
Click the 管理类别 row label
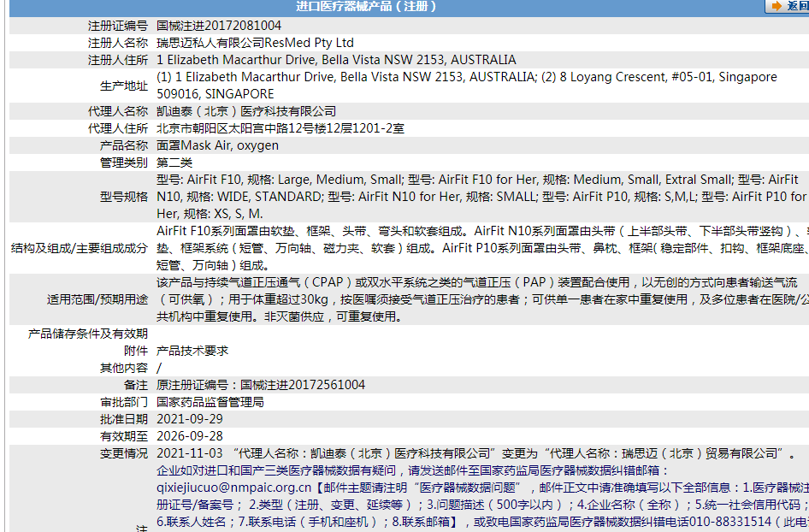click(124, 163)
